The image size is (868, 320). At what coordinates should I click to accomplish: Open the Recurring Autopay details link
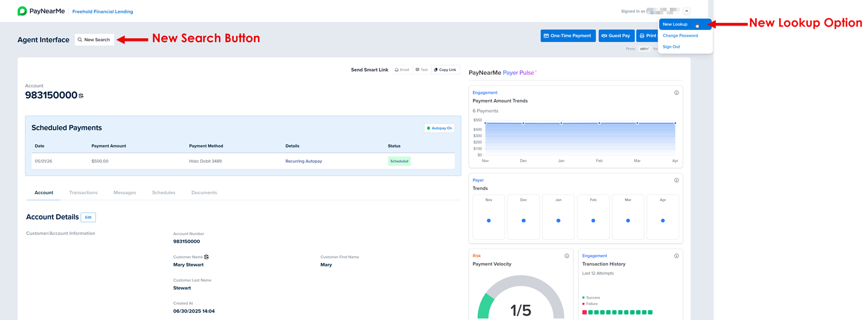coord(304,161)
